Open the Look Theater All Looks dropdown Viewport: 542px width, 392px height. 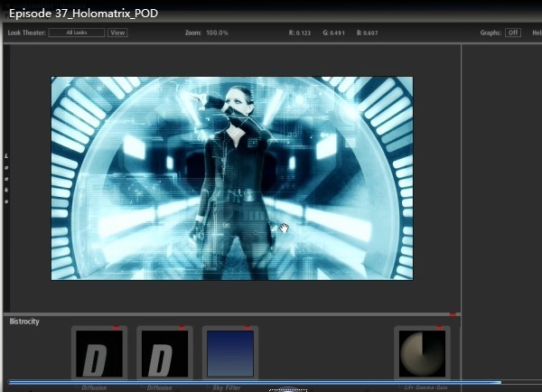pos(77,33)
